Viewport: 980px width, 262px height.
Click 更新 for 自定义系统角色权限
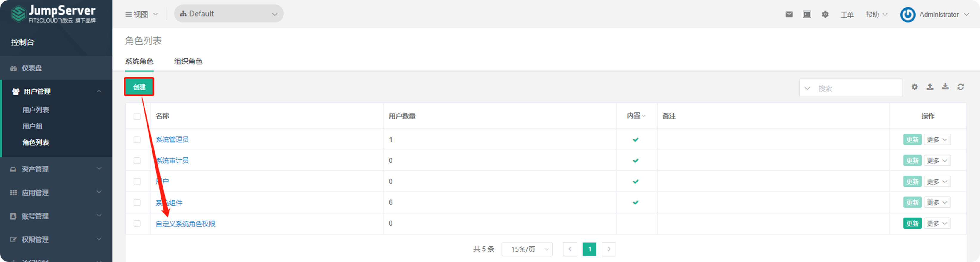coord(912,224)
